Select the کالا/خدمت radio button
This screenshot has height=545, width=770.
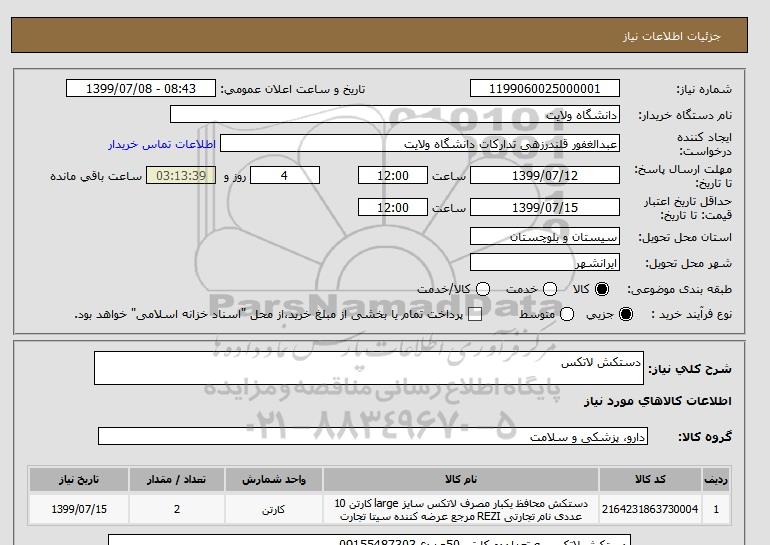tap(483, 289)
